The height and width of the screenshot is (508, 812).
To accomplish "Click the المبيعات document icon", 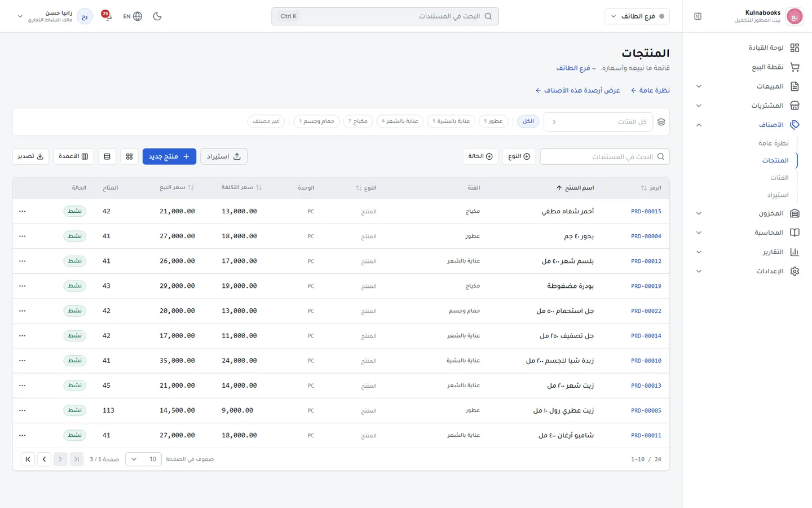I will 795,86.
